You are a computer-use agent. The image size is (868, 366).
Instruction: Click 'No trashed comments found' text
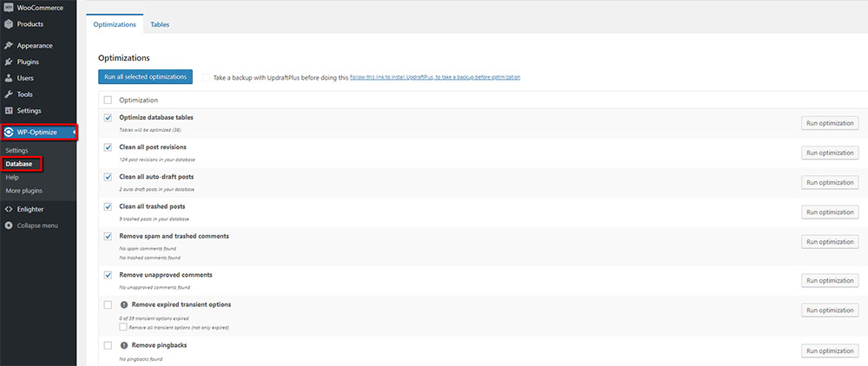tap(149, 258)
